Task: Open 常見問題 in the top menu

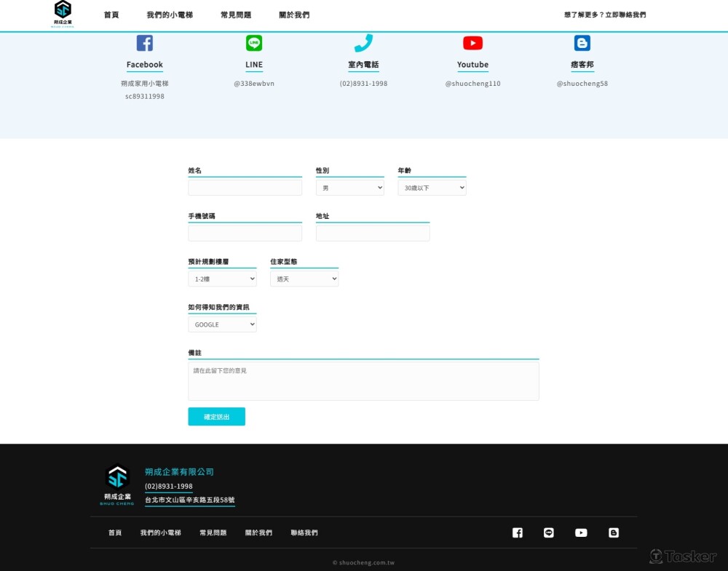Action: (236, 15)
